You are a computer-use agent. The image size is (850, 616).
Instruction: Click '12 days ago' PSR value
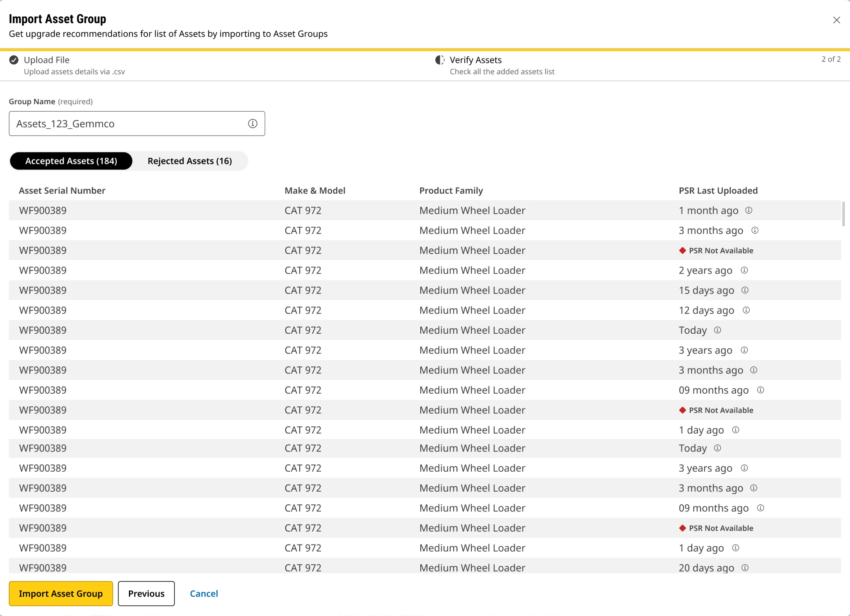pos(706,310)
